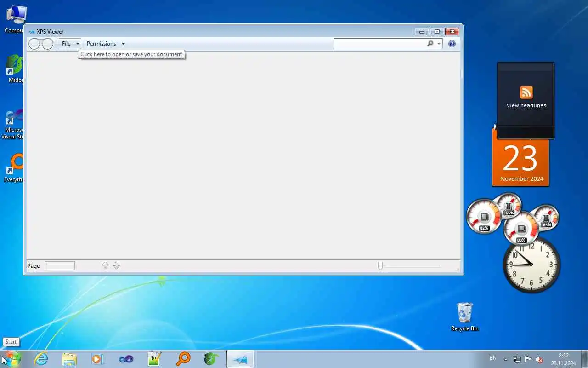Click the magnifier search icon
The image size is (588, 368).
click(430, 44)
